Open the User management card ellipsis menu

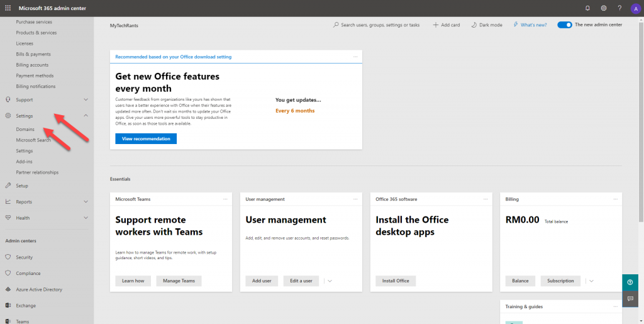click(356, 199)
